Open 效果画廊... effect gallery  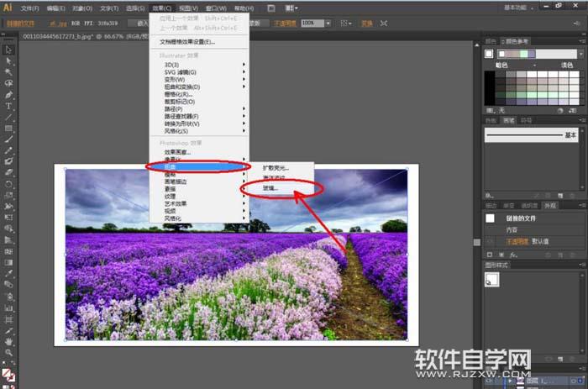pos(199,152)
